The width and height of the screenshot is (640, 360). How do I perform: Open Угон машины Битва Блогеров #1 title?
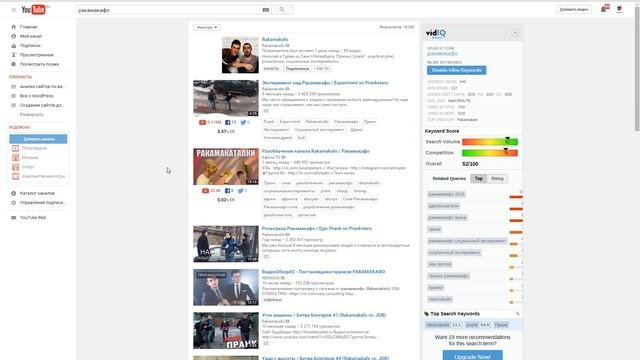pyautogui.click(x=324, y=315)
